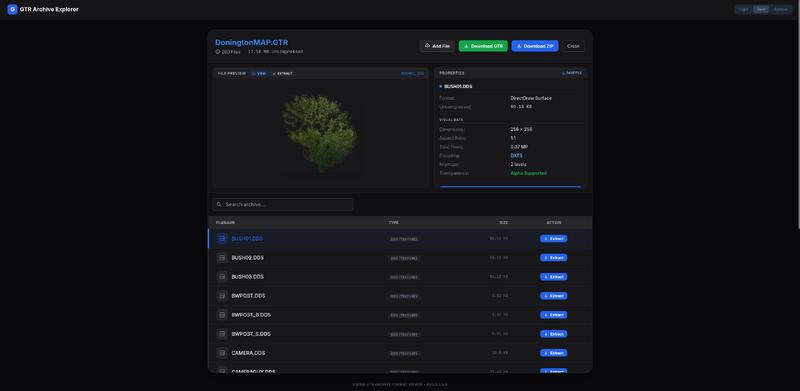Click the DXT5 encoding value

[x=516, y=156]
